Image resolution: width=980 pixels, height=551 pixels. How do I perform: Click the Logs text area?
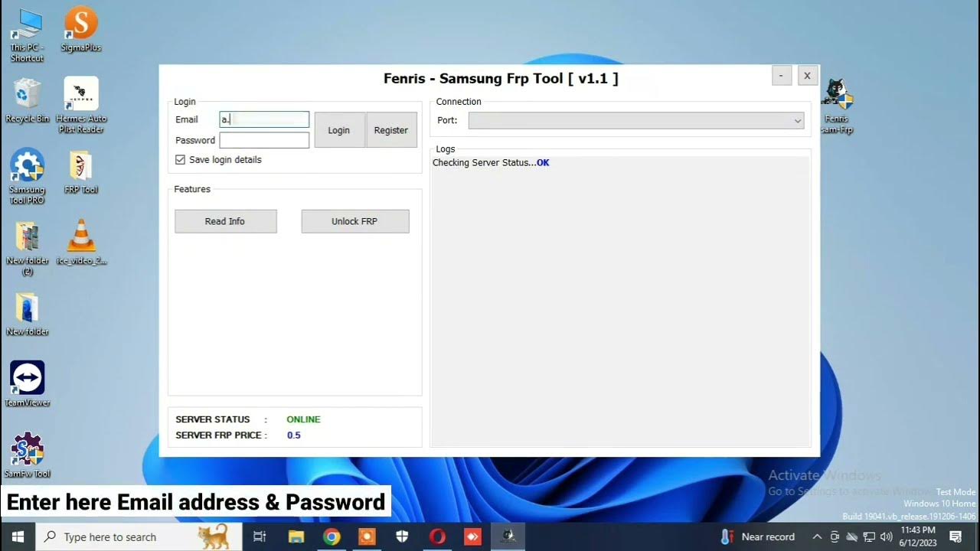(620, 301)
